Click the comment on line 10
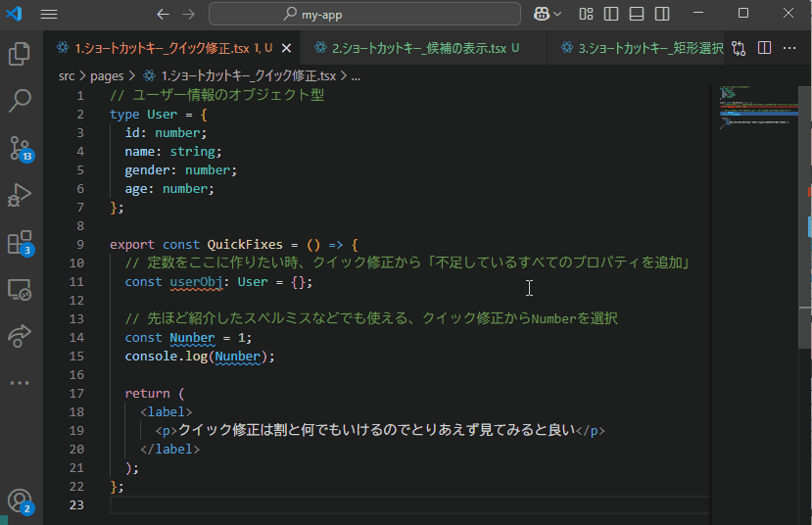 click(x=409, y=262)
